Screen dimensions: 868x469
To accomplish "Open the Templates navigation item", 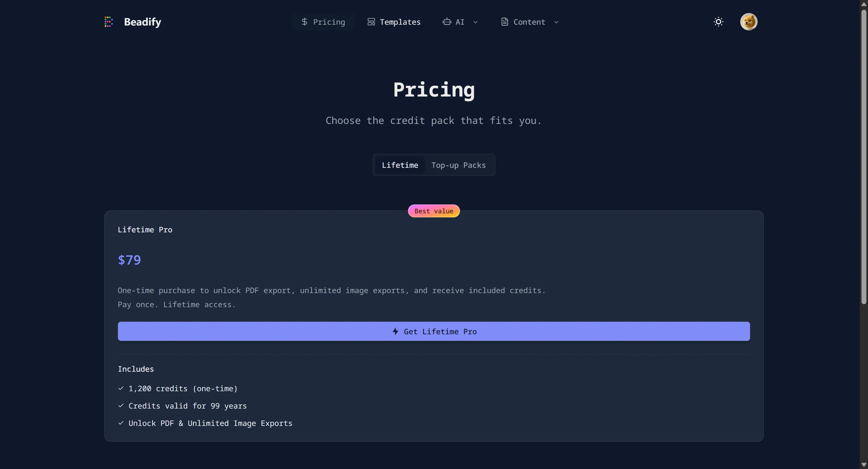I will [x=400, y=22].
